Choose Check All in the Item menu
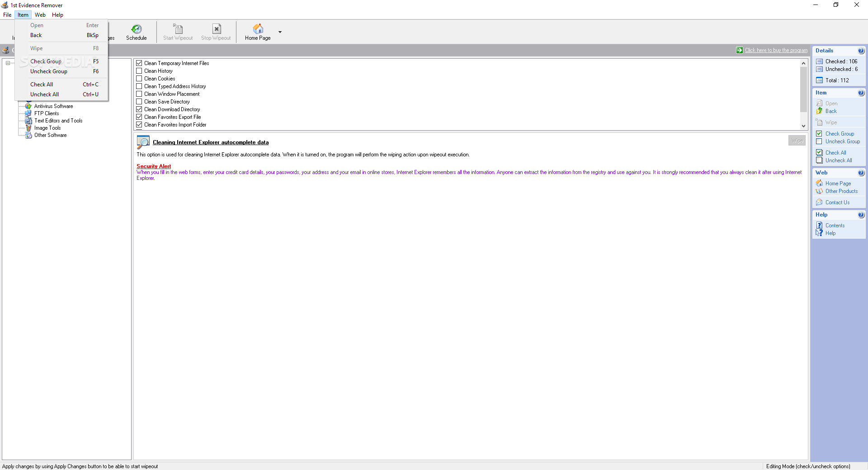This screenshot has height=470, width=868. point(61,85)
